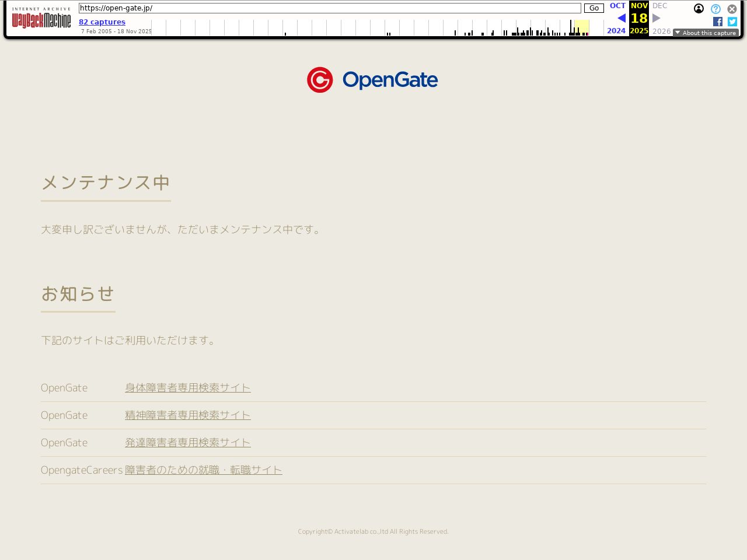Screen dimensions: 747x560
Task: Open 発達障害者専用検索サイト link
Action: pyautogui.click(x=188, y=443)
